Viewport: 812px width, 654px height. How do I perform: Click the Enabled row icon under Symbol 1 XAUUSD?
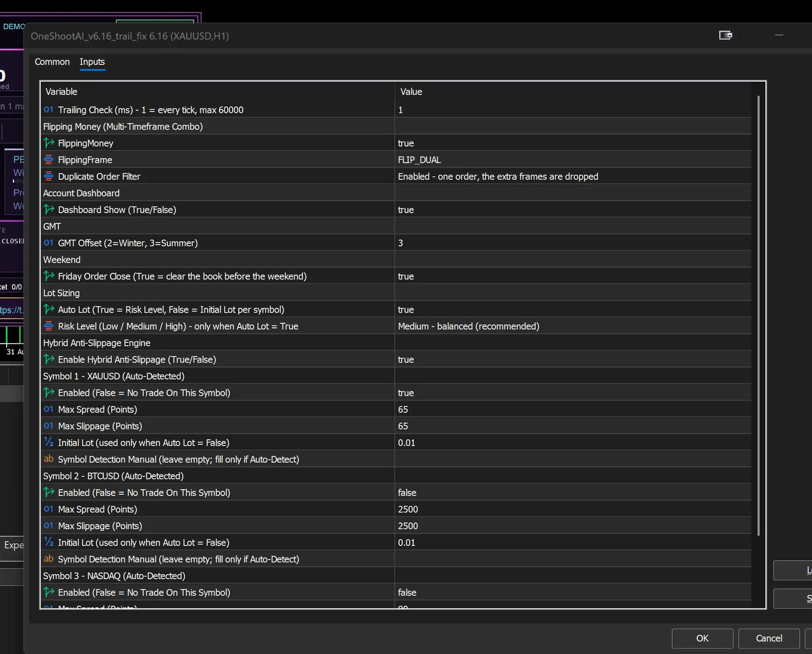[x=49, y=393]
